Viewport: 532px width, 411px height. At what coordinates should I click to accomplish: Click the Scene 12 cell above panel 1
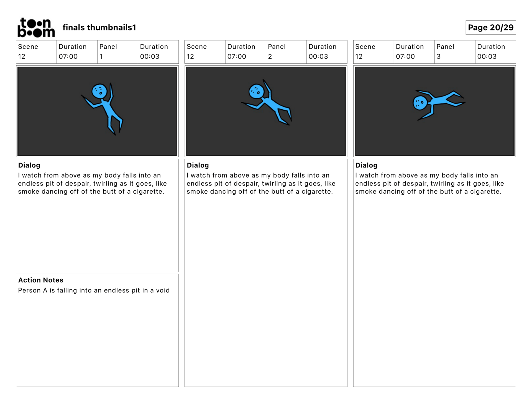[36, 52]
